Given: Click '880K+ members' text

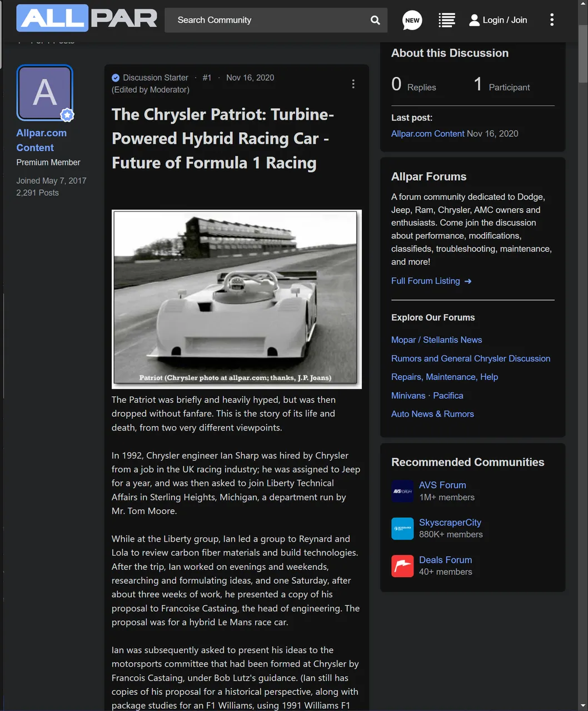Looking at the screenshot, I should tap(451, 535).
